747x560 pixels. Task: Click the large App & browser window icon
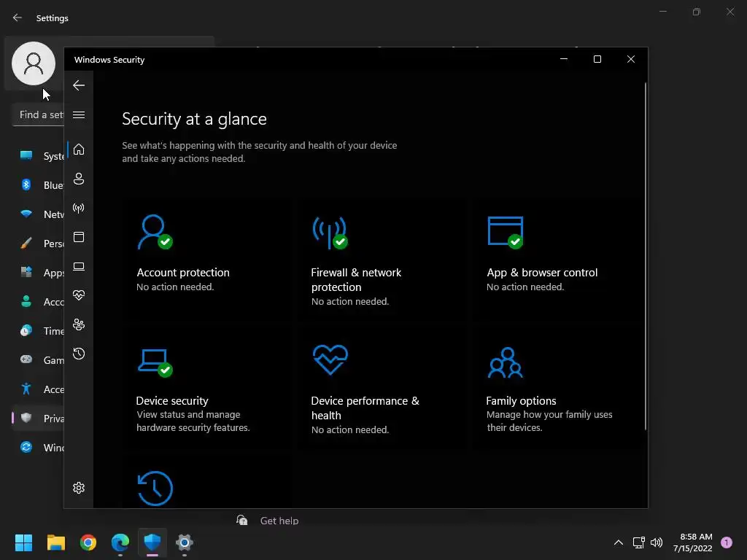click(x=506, y=233)
